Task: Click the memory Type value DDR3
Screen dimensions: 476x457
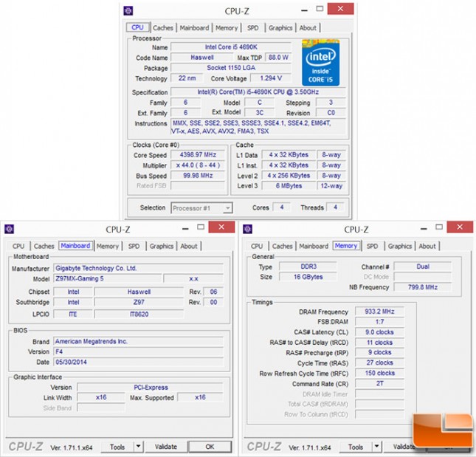Action: [x=308, y=267]
